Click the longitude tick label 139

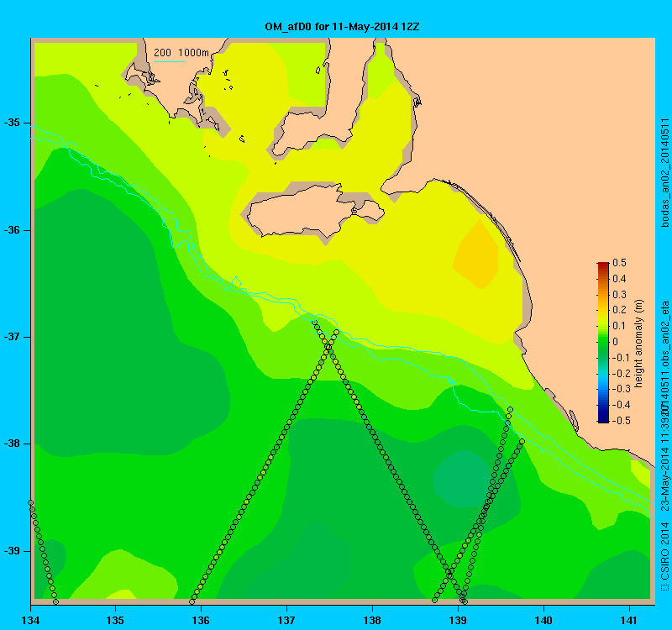point(458,620)
